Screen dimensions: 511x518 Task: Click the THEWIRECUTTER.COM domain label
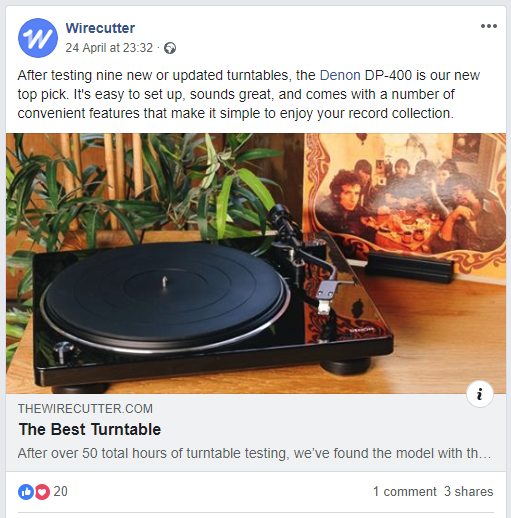tap(85, 409)
